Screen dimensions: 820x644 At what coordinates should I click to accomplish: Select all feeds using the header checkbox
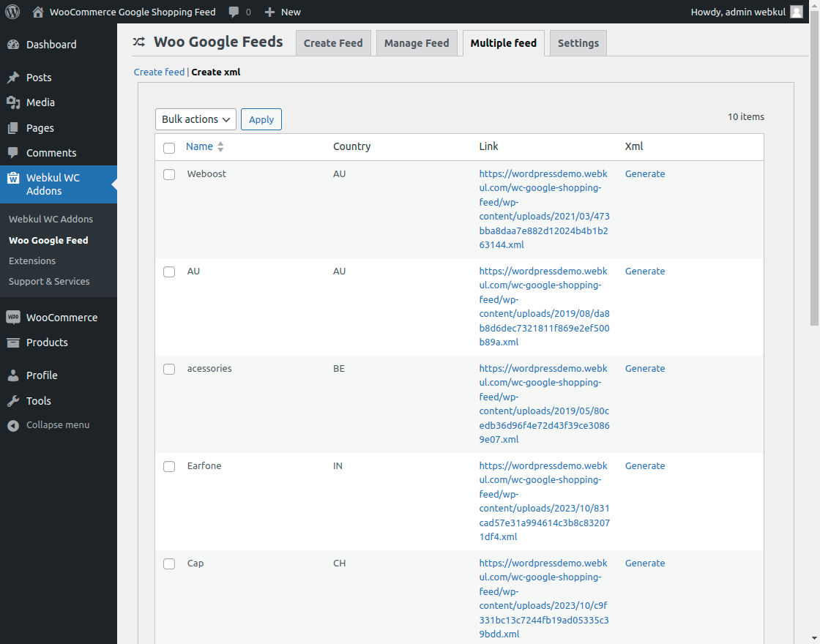tap(169, 147)
